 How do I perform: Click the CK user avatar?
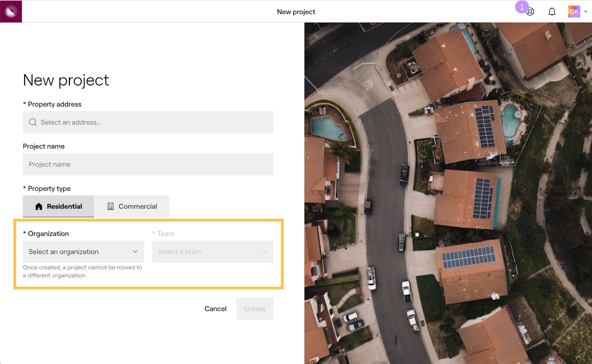tap(574, 11)
